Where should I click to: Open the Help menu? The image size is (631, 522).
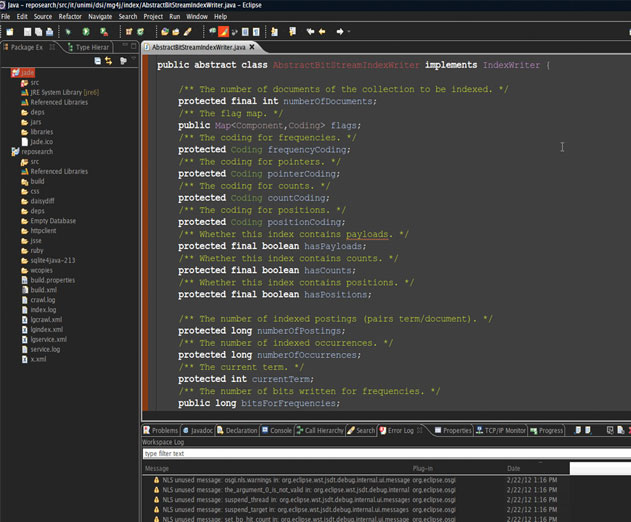[x=221, y=17]
